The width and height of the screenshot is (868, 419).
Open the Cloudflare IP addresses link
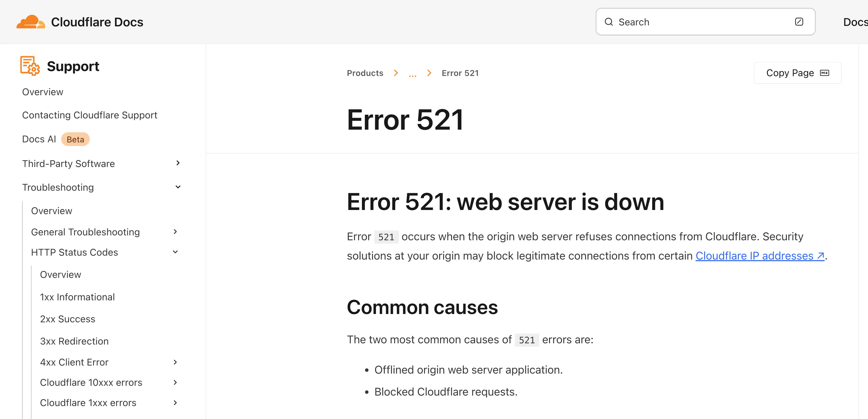(754, 256)
